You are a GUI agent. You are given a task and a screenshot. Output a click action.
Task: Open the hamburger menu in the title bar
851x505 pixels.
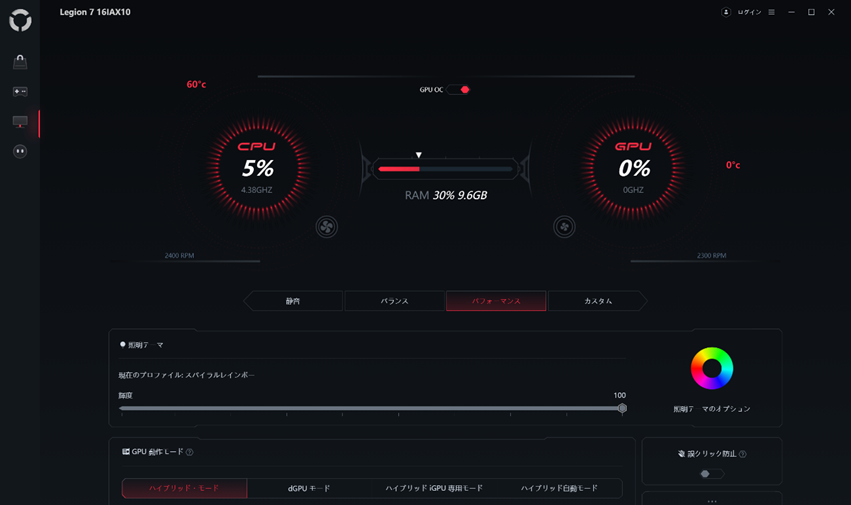[x=772, y=12]
